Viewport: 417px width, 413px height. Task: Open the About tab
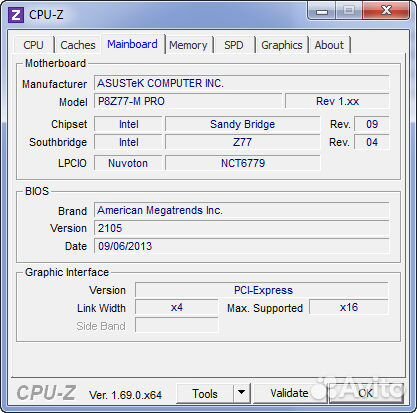pyautogui.click(x=329, y=45)
